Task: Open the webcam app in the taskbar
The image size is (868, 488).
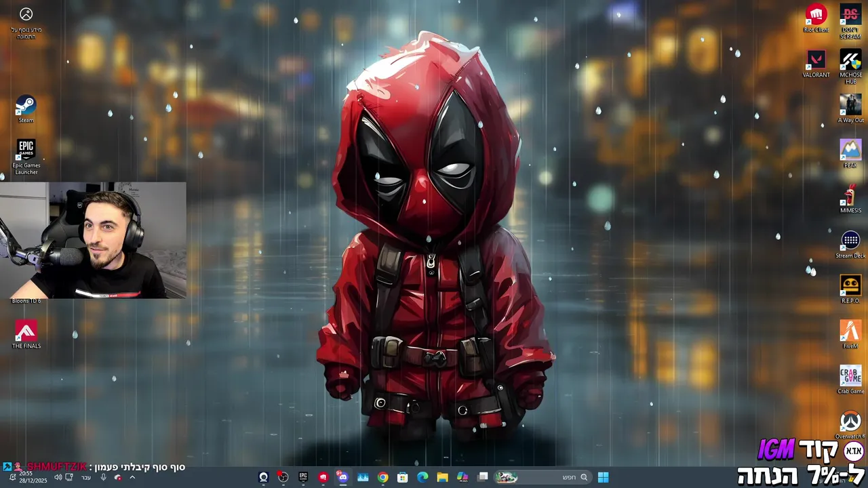Action: [264, 477]
